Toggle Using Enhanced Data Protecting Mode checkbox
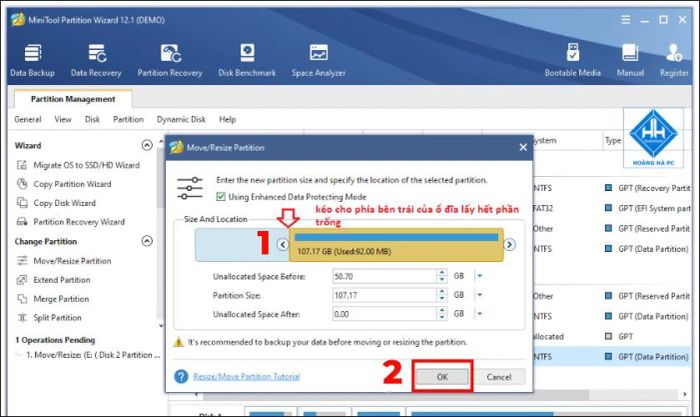 click(221, 196)
